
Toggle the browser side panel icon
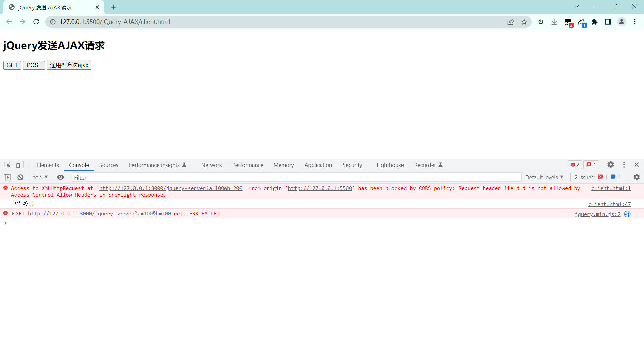[x=608, y=22]
